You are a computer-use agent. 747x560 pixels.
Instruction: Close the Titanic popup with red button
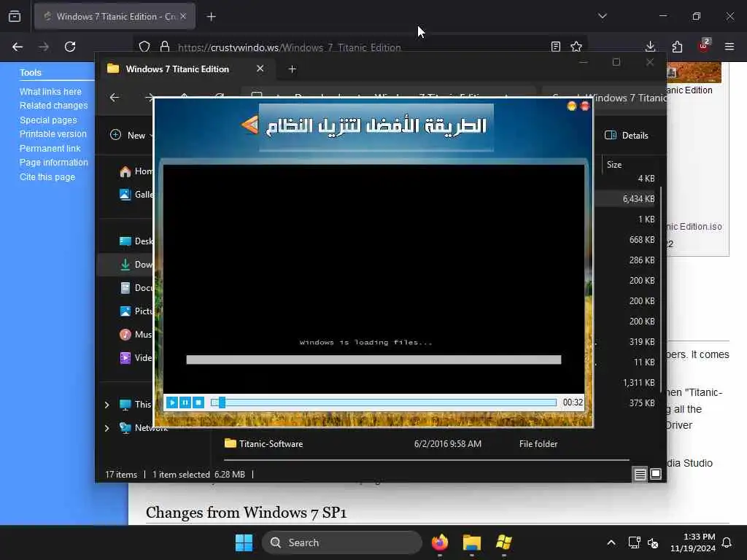(x=585, y=106)
